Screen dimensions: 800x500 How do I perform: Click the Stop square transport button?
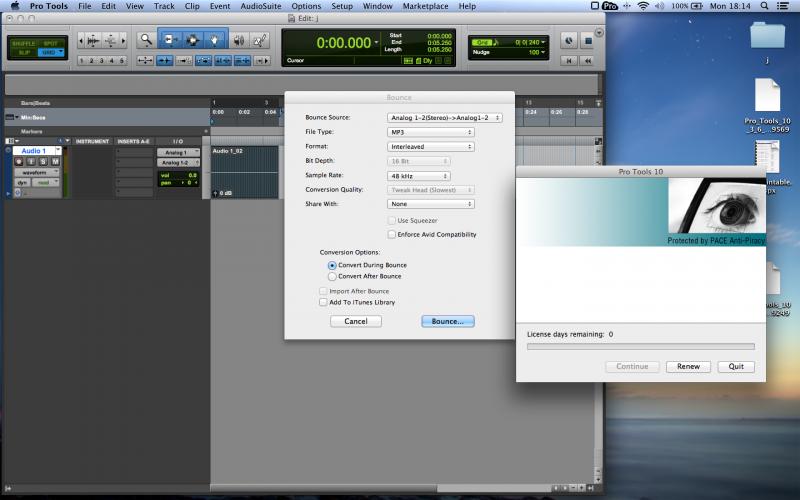[587, 40]
